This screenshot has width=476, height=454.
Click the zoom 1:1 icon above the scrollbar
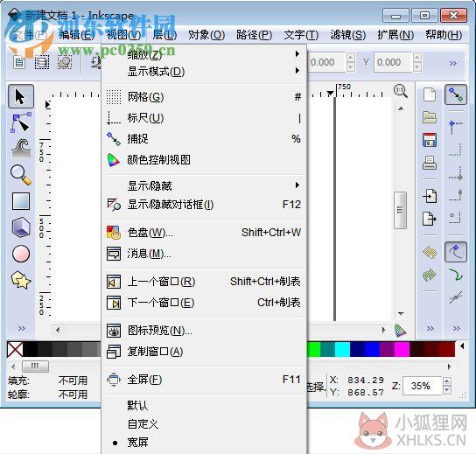(x=401, y=91)
